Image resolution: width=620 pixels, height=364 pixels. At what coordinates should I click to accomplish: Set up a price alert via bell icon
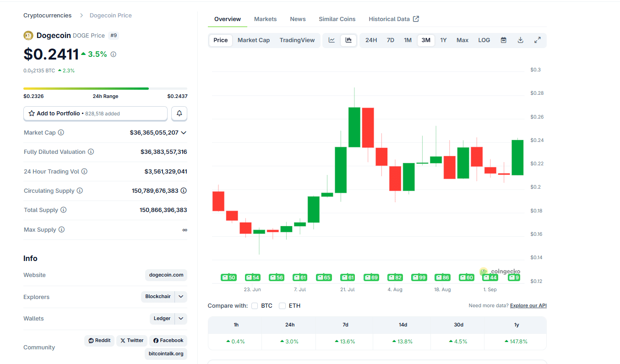pos(179,113)
